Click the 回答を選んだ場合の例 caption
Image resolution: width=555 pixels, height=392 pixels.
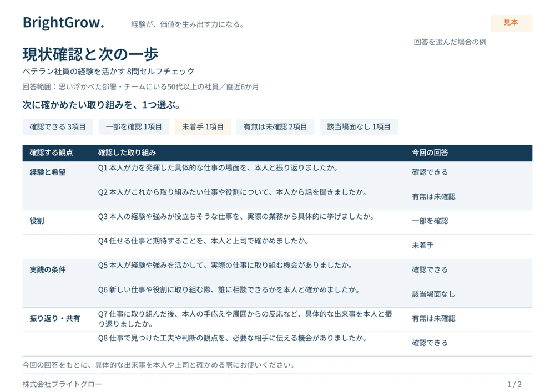pos(450,42)
